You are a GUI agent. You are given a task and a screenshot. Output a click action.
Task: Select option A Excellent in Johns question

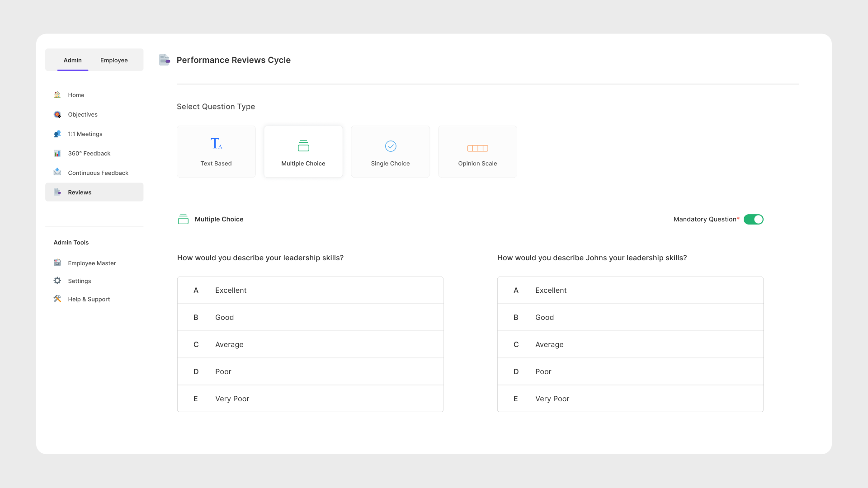(x=630, y=290)
